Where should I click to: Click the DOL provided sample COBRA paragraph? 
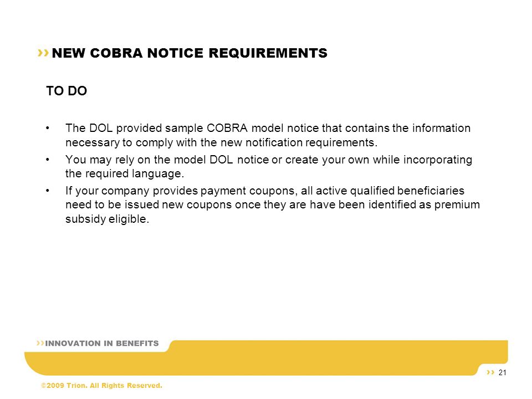coord(268,135)
